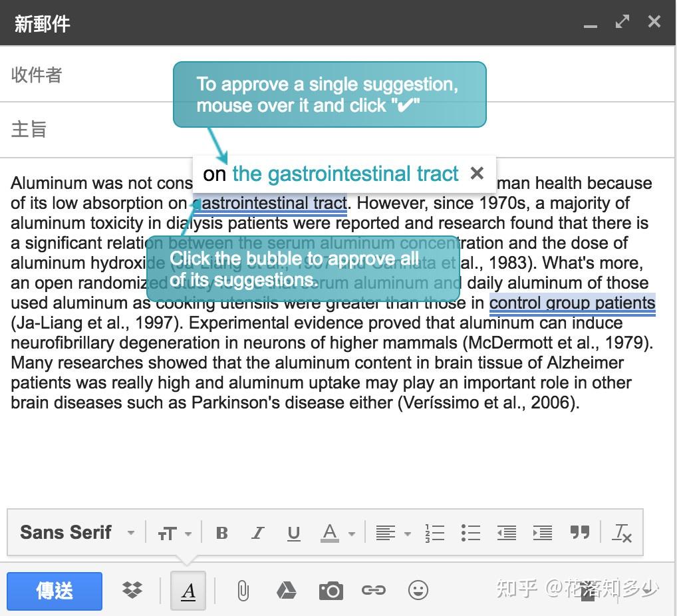Apply bulleted list formatting
Viewport: 677px width, 616px height.
pyautogui.click(x=470, y=534)
